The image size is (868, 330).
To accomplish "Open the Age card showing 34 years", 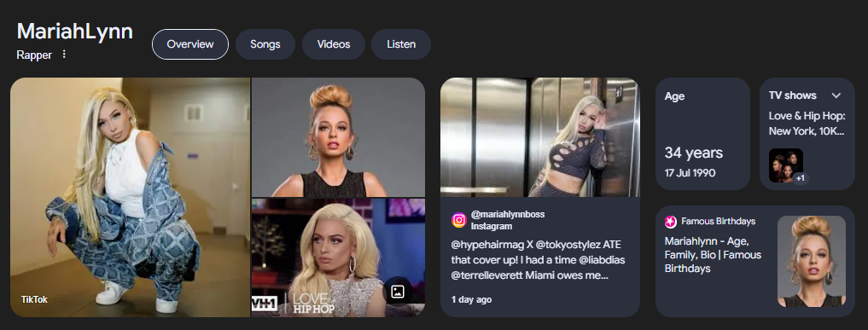I will (x=703, y=134).
